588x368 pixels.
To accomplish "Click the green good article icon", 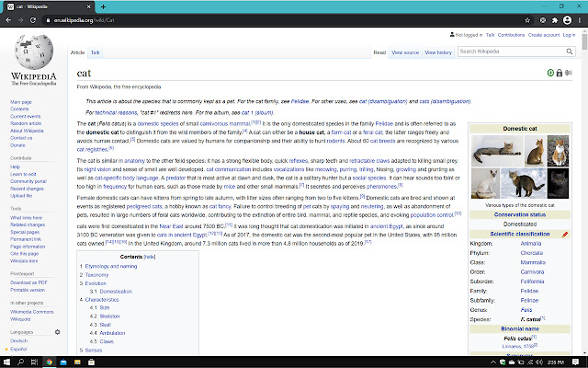I will (550, 73).
